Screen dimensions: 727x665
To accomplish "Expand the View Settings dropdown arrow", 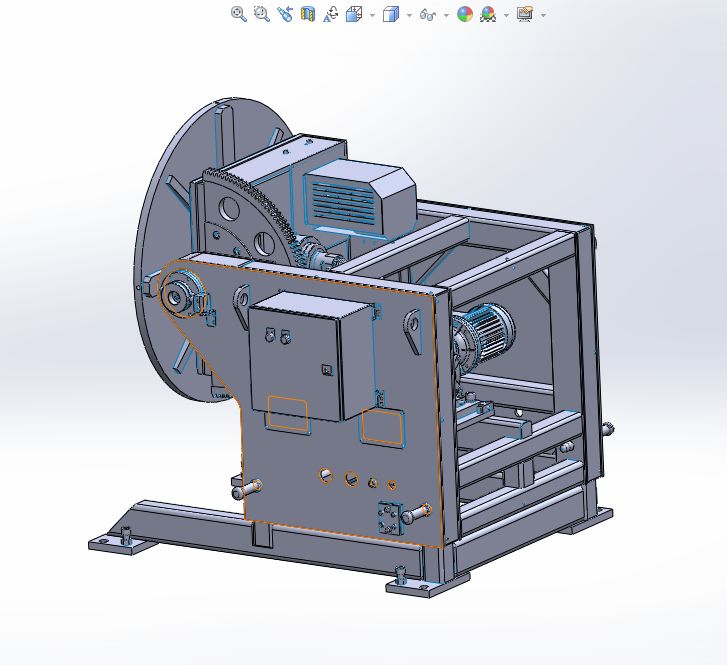I will (543, 15).
